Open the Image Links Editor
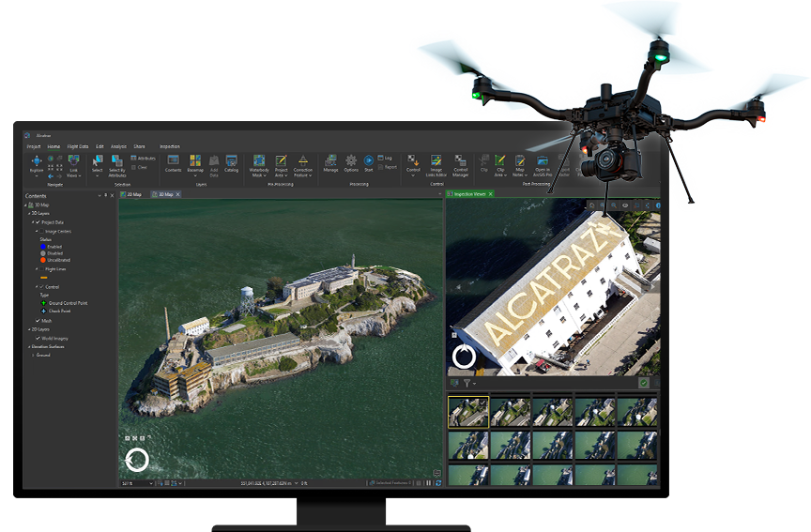This screenshot has height=532, width=811. tap(436, 165)
